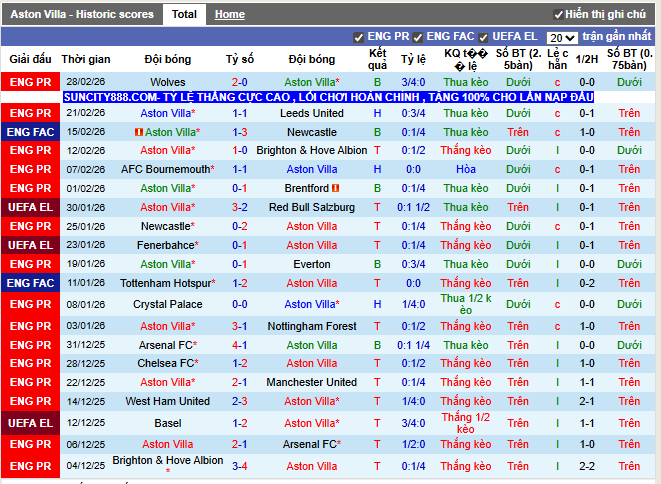Select the UEFA EL label on 12/12/25 row

tap(30, 423)
